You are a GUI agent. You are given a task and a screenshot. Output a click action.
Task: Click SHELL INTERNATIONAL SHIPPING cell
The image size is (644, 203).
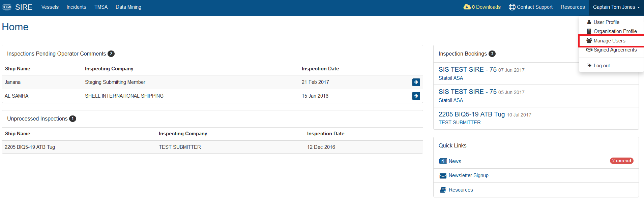(x=124, y=96)
